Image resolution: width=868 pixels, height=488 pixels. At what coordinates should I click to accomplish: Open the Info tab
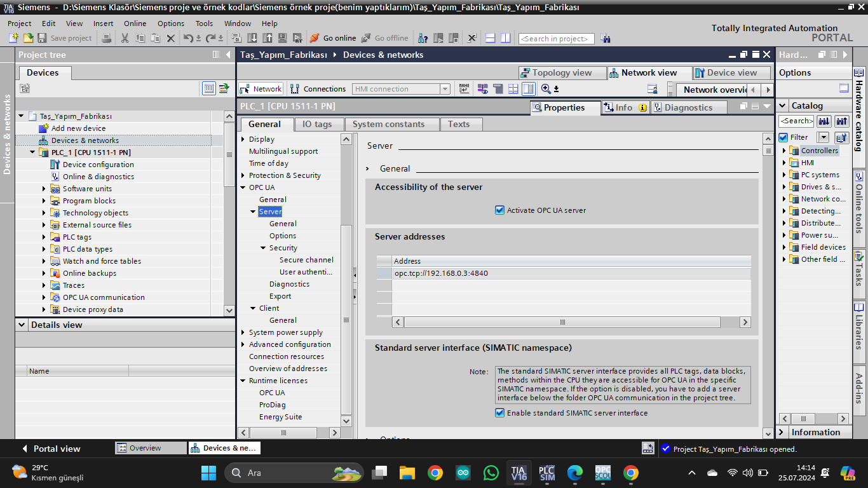[624, 107]
